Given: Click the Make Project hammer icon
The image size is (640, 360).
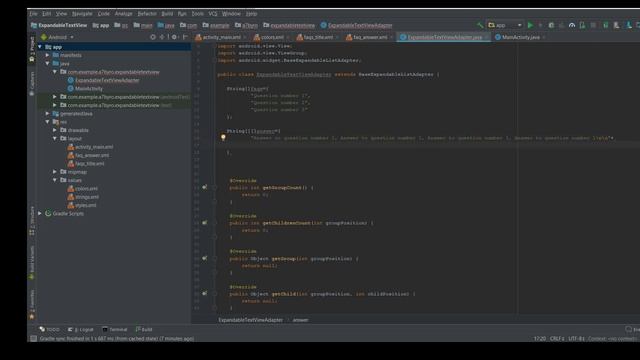Looking at the screenshot, I should point(480,25).
